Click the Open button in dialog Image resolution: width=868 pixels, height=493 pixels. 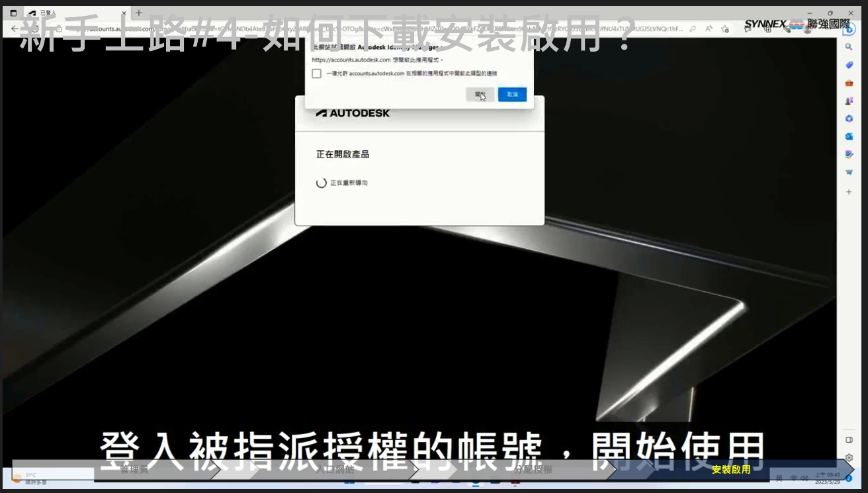(480, 95)
